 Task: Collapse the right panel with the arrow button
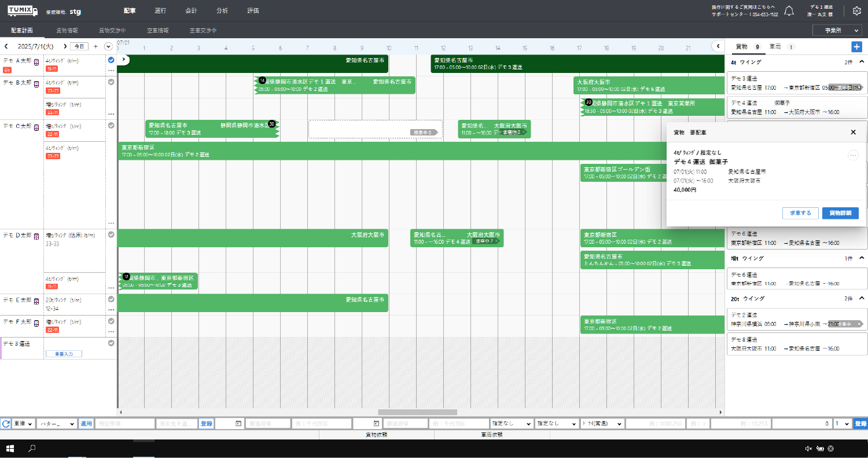(x=718, y=46)
